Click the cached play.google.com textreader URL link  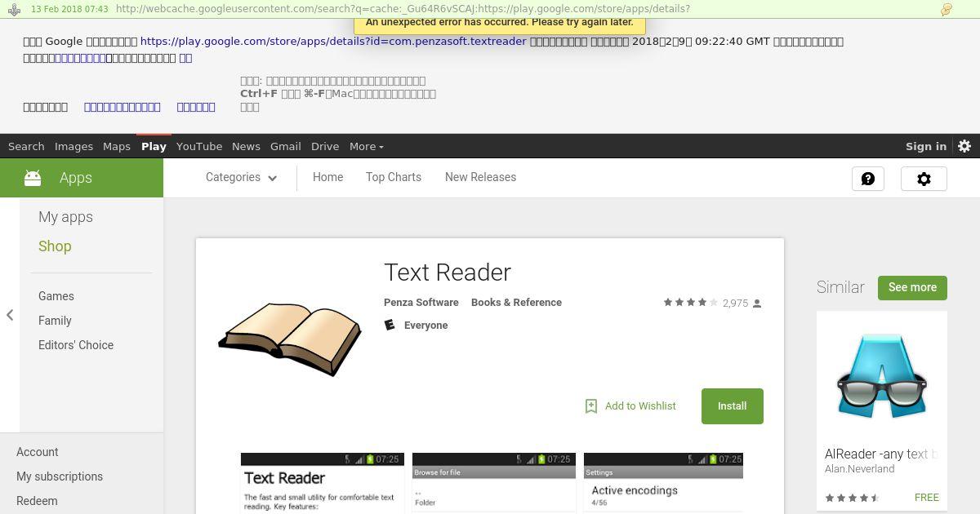click(x=333, y=41)
